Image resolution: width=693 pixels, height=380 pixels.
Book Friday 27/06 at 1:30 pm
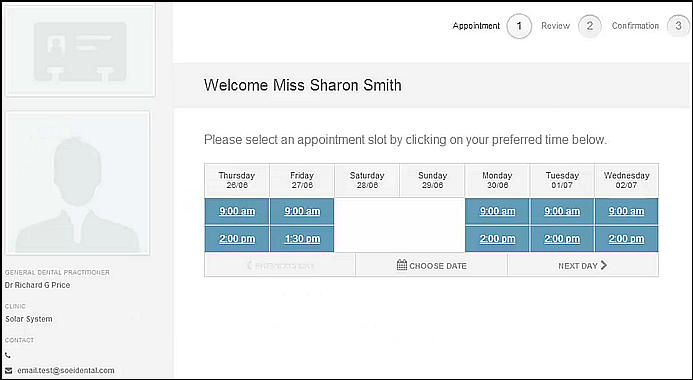(x=302, y=239)
